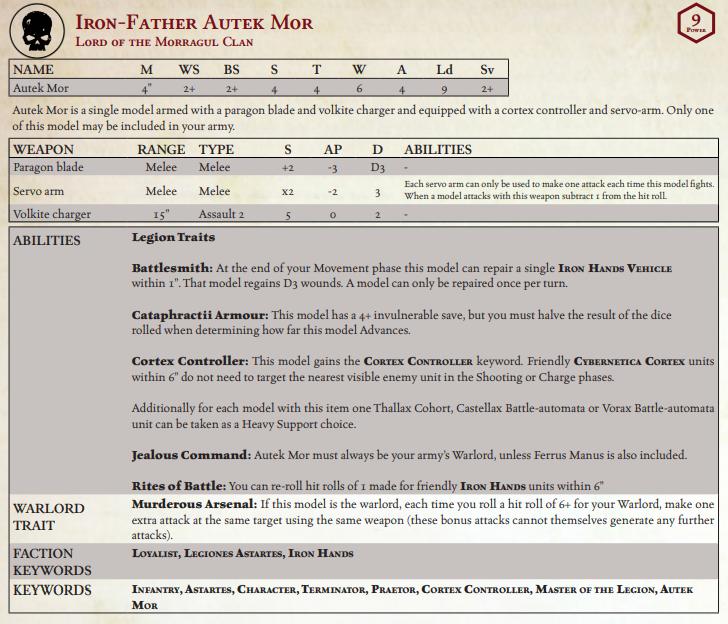Click the 'Sv' column header

coord(487,70)
